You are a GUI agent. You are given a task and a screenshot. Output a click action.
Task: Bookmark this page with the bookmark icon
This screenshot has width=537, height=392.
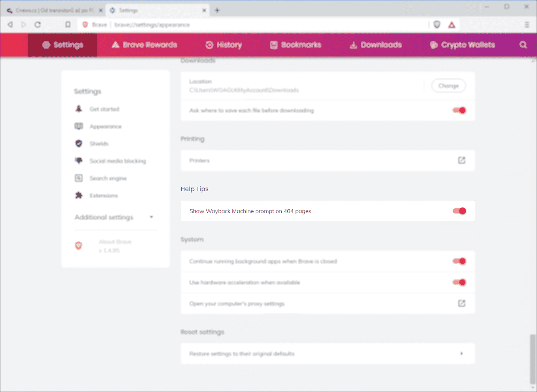click(x=68, y=25)
